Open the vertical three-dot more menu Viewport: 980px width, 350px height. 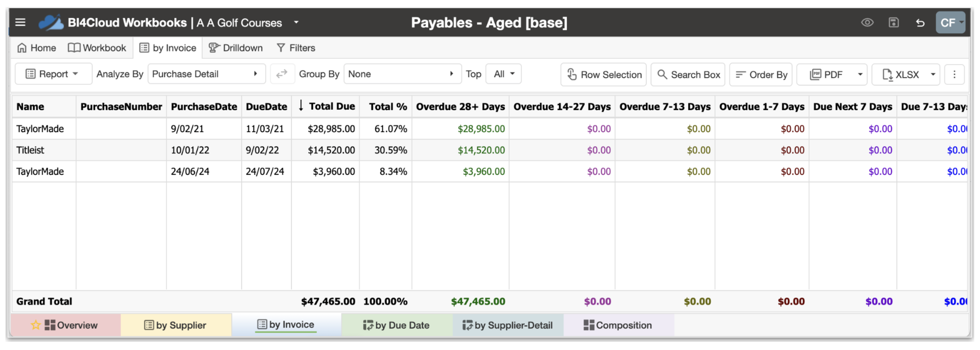[x=955, y=74]
